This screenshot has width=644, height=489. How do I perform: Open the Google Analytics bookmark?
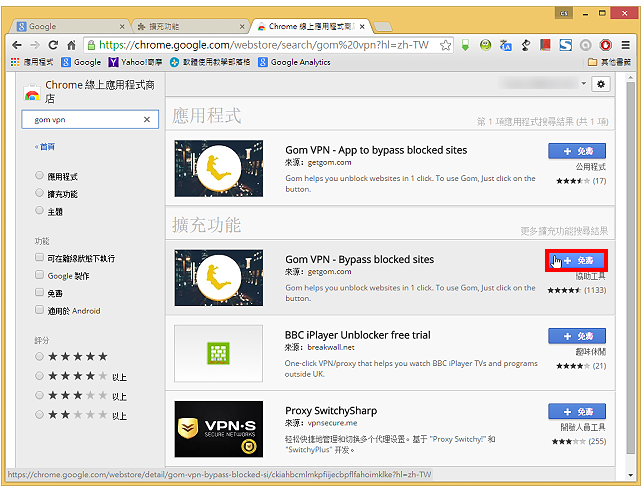tap(294, 62)
